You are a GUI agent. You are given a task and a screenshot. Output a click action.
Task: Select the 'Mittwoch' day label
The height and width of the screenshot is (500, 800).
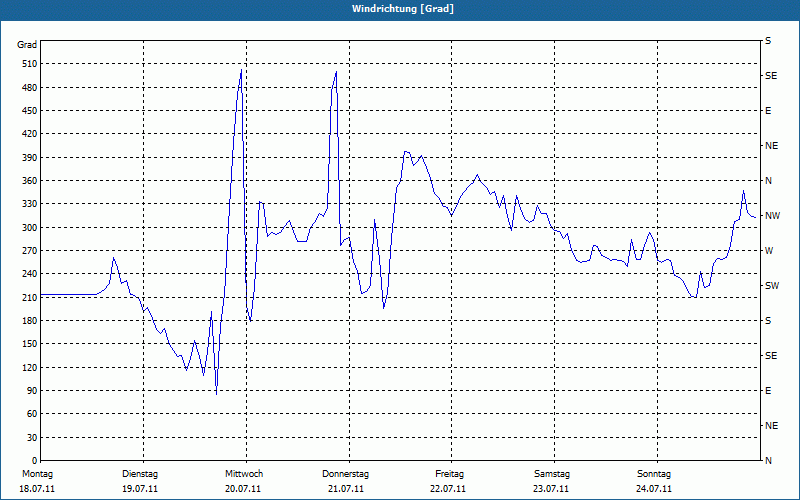244,474
